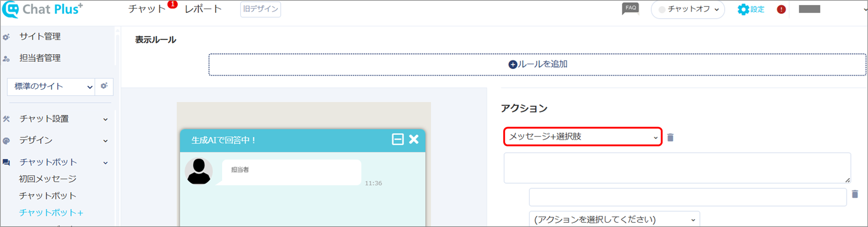Collapse the チャットボット sidebar section
Image resolution: width=868 pixels, height=227 pixels.
pos(106,163)
